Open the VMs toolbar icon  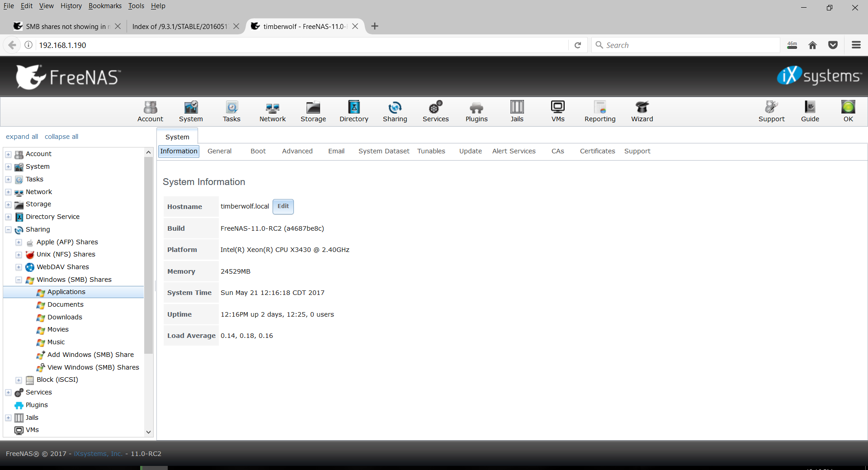tap(558, 111)
